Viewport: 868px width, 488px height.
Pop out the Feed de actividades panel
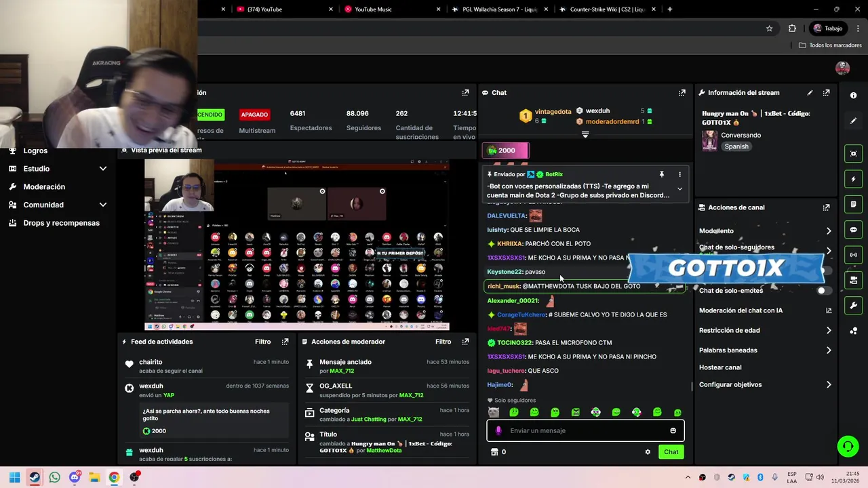[285, 342]
